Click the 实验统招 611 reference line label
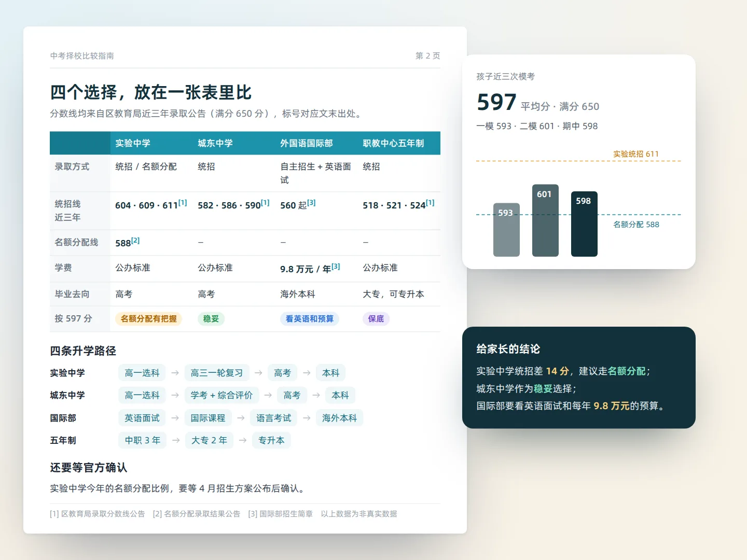747x560 pixels. coord(636,154)
